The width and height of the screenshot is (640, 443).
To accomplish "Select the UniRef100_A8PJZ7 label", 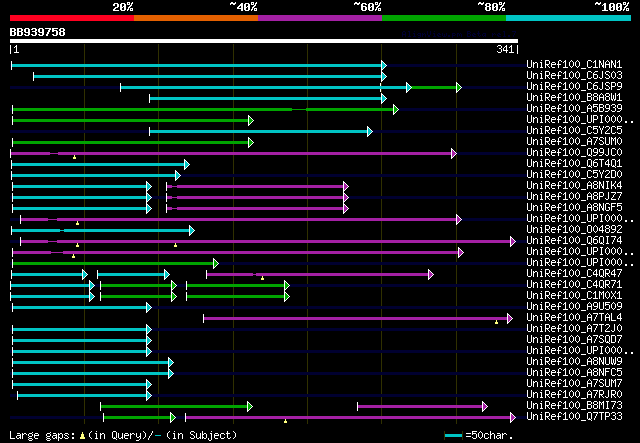I will [574, 196].
